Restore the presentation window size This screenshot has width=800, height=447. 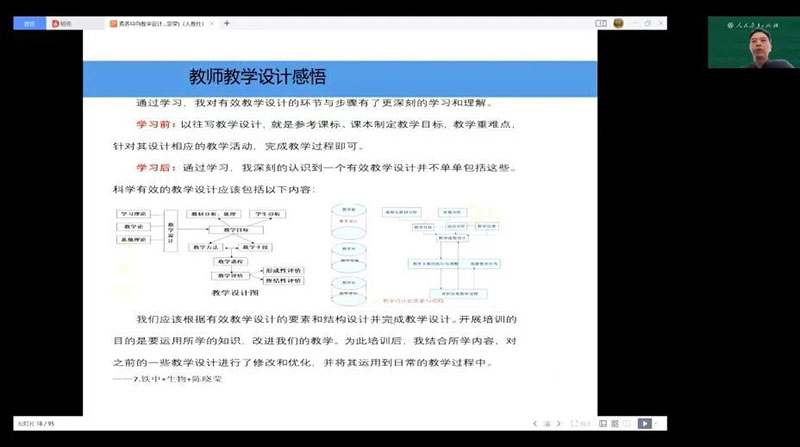[x=648, y=23]
